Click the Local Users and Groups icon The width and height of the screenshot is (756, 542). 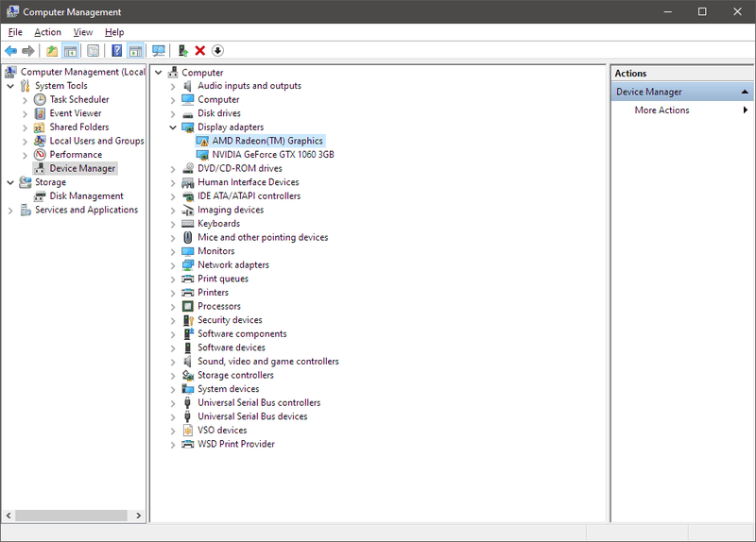pos(40,141)
